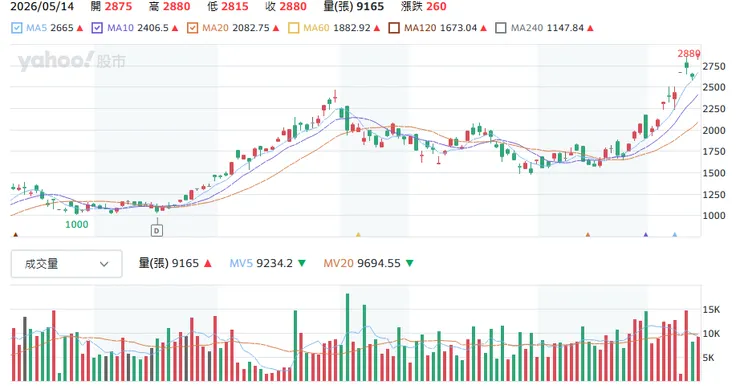
Task: Click the green 1000 low label on chart
Action: 76,225
